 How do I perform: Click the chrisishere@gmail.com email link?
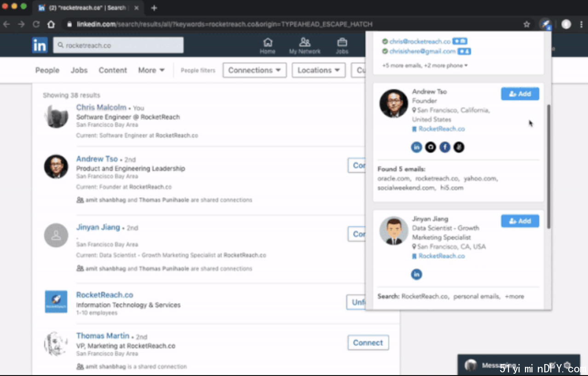click(x=422, y=51)
